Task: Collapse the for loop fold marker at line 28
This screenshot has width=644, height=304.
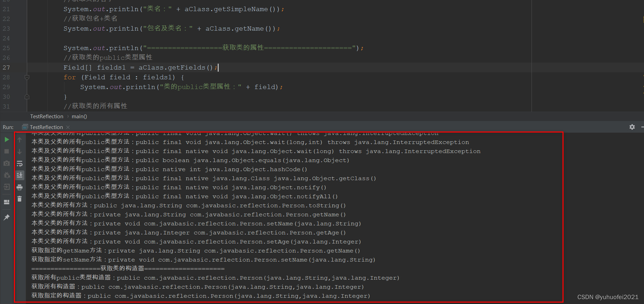Action: click(x=27, y=77)
